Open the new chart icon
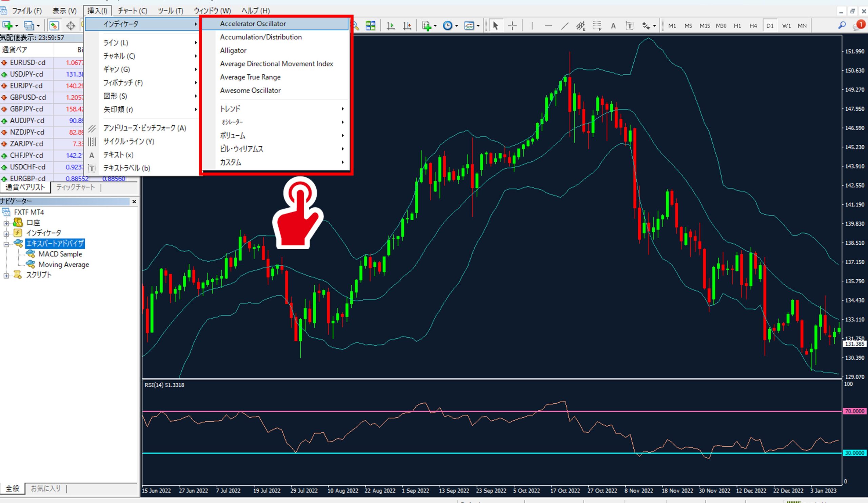This screenshot has width=868, height=503. [7, 26]
